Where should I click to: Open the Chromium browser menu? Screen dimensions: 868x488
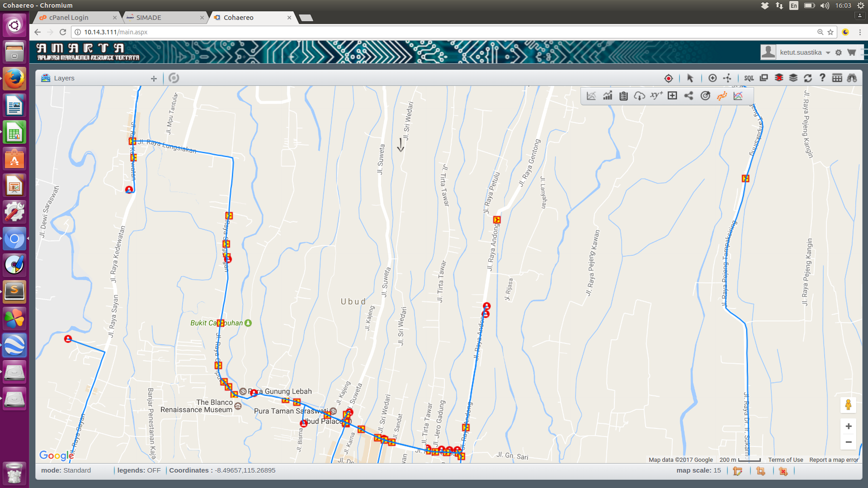pyautogui.click(x=860, y=32)
